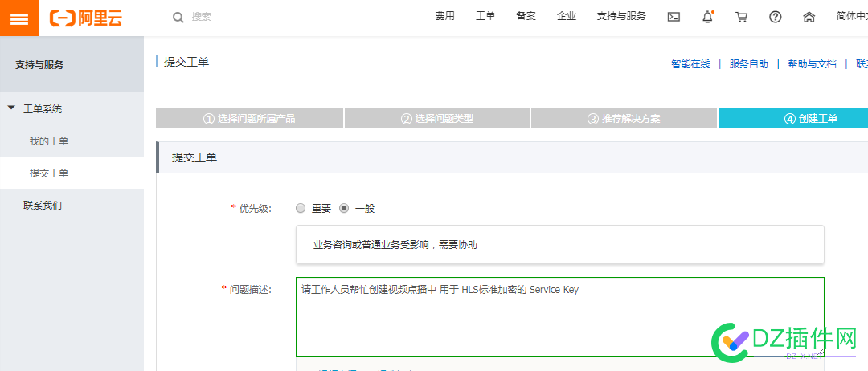The width and height of the screenshot is (868, 371).
Task: Open the 企业 menu
Action: coord(567,17)
